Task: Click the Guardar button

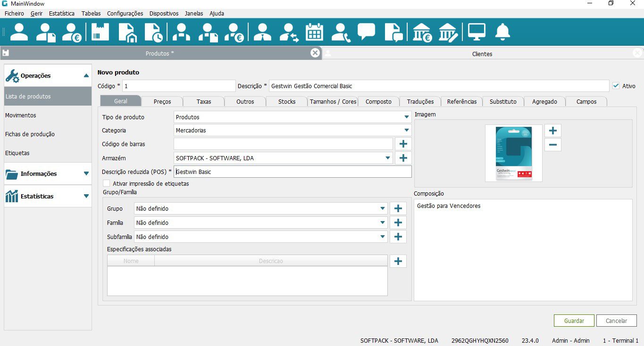Action: (574, 321)
